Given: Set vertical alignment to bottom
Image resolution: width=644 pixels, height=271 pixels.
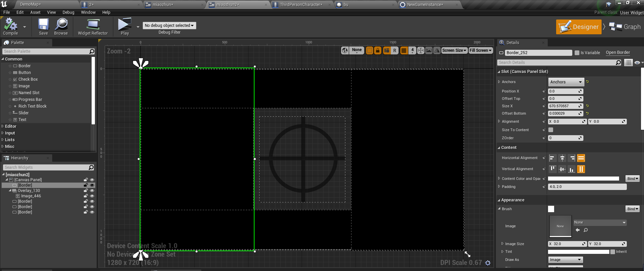Looking at the screenshot, I should 572,169.
